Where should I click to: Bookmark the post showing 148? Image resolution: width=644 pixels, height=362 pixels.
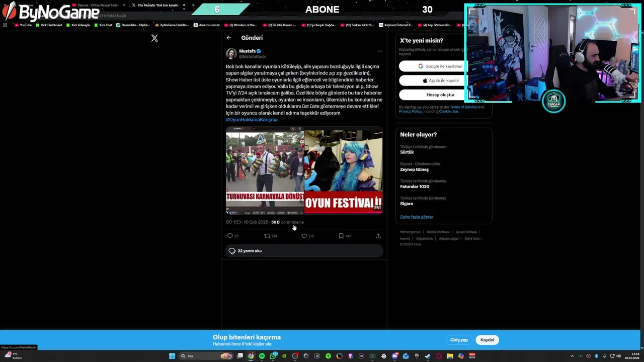(341, 236)
